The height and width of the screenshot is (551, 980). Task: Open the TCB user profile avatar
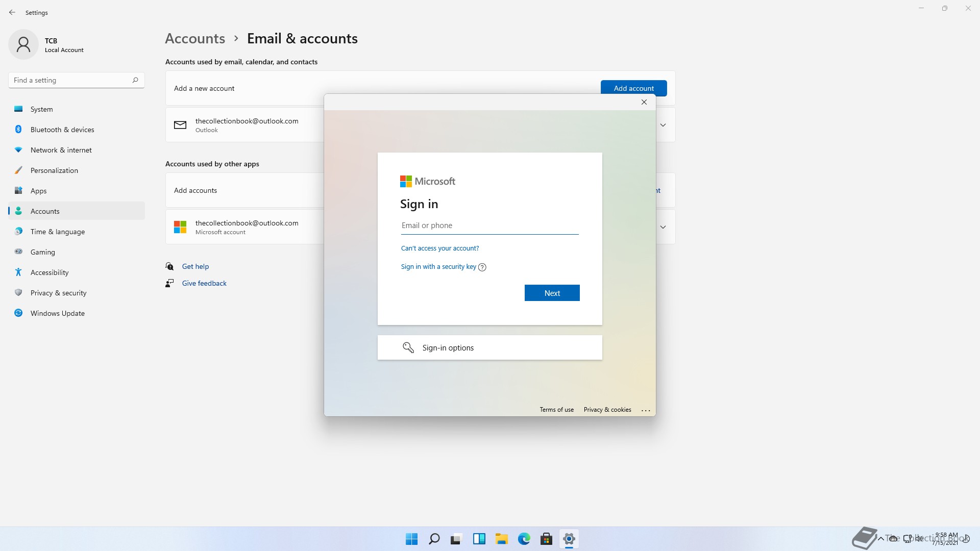(x=23, y=45)
